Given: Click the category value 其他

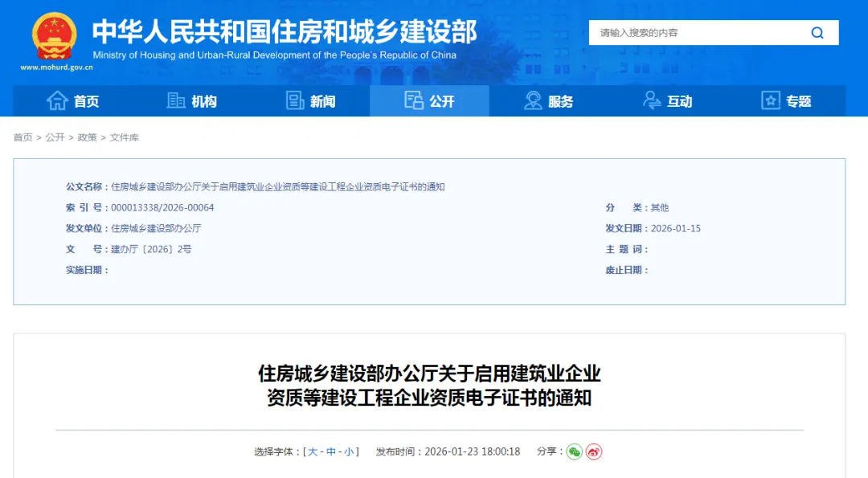Looking at the screenshot, I should tap(659, 207).
